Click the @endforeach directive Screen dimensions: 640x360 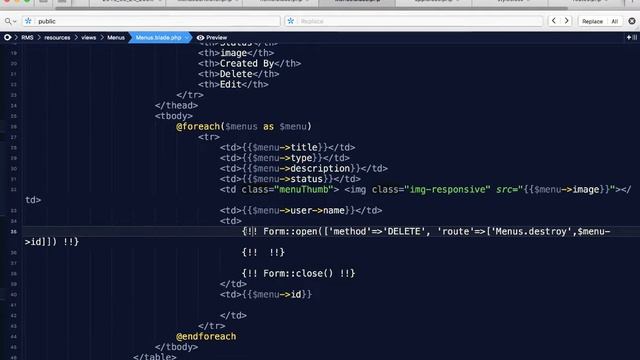pyautogui.click(x=206, y=336)
